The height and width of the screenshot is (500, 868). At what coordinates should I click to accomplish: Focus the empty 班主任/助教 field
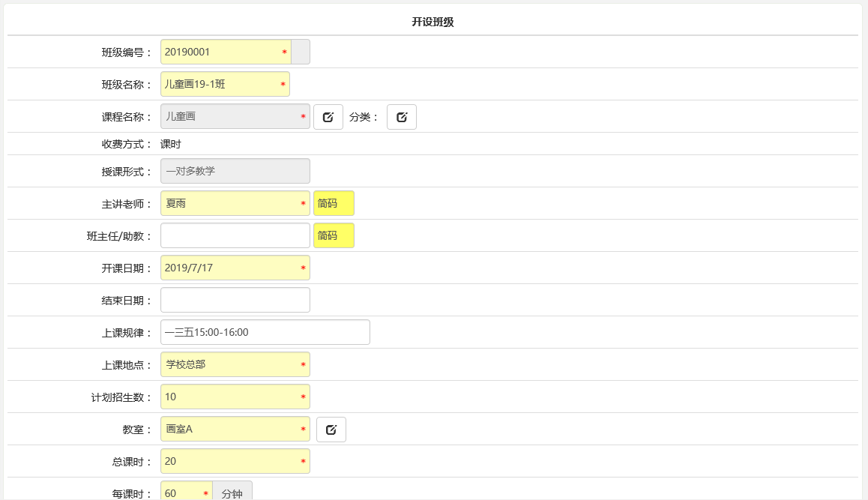(x=235, y=235)
